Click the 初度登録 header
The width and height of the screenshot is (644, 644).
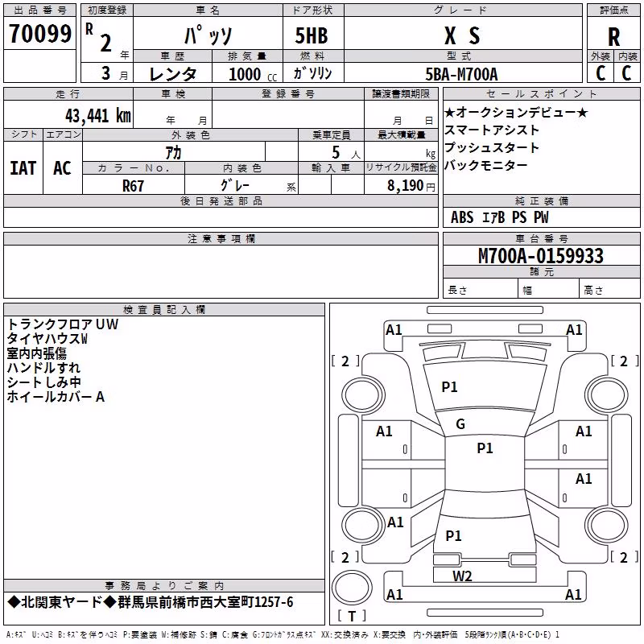[107, 10]
